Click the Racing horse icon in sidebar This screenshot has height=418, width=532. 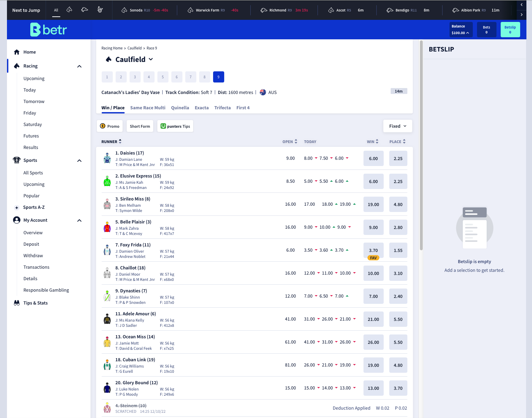[x=17, y=66]
